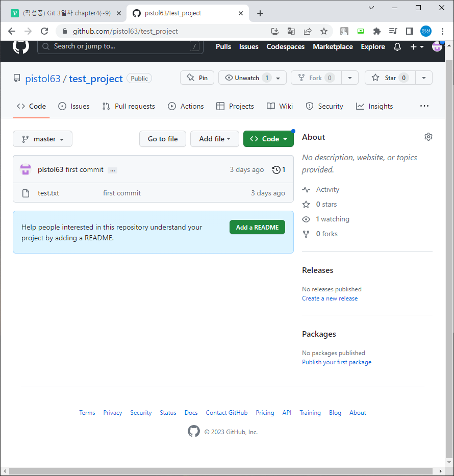This screenshot has height=476, width=454.
Task: Open the Terms footer link
Action: pyautogui.click(x=87, y=413)
